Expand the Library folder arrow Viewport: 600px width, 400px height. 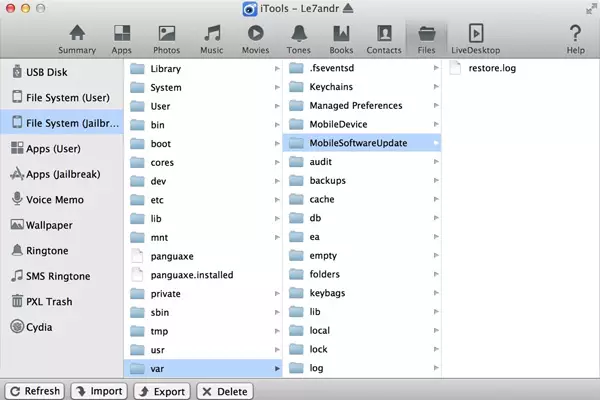pos(277,69)
